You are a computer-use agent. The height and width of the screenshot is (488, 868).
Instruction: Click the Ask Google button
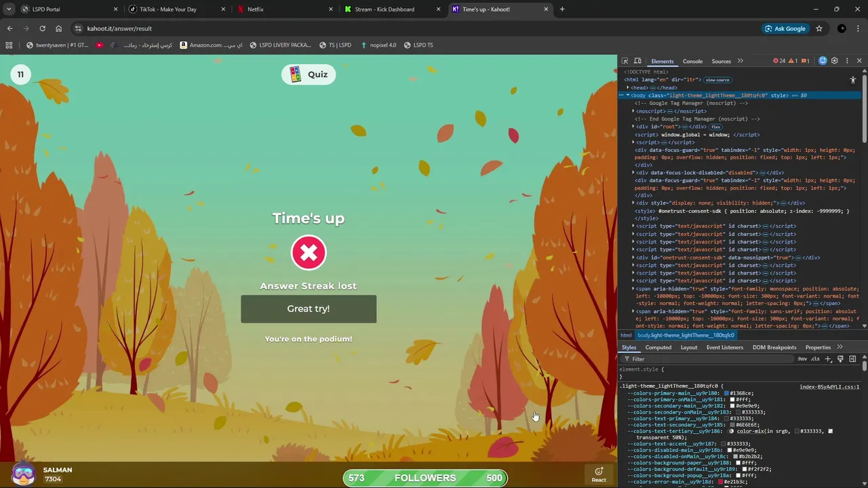785,28
